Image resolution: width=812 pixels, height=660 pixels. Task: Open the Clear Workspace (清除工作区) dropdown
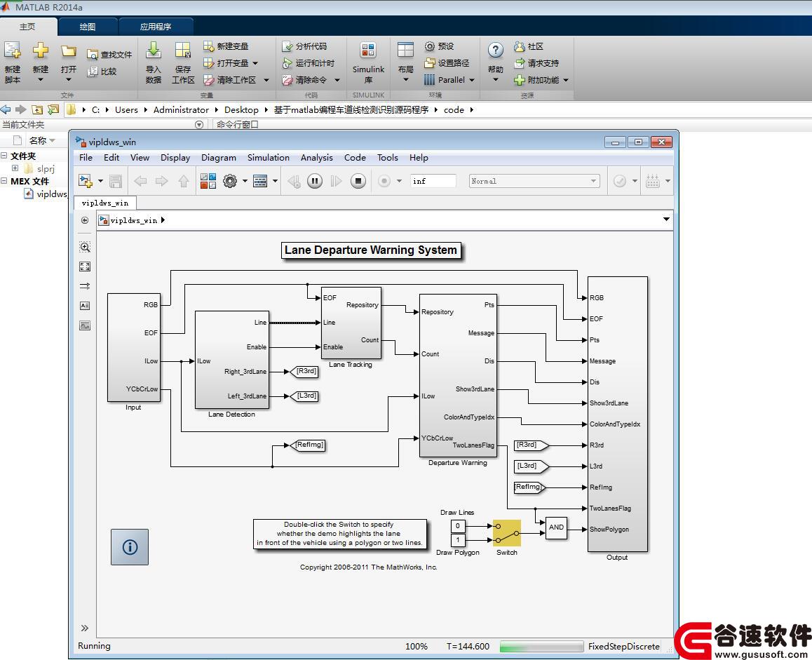coord(266,80)
